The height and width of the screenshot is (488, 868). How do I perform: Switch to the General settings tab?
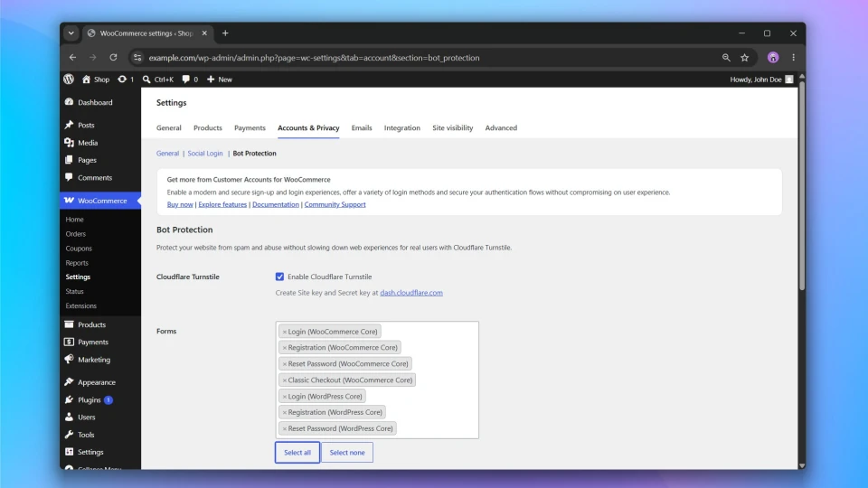[x=169, y=127]
